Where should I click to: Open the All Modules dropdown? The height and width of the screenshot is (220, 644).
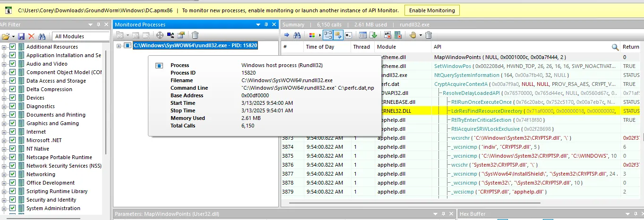coord(80,36)
